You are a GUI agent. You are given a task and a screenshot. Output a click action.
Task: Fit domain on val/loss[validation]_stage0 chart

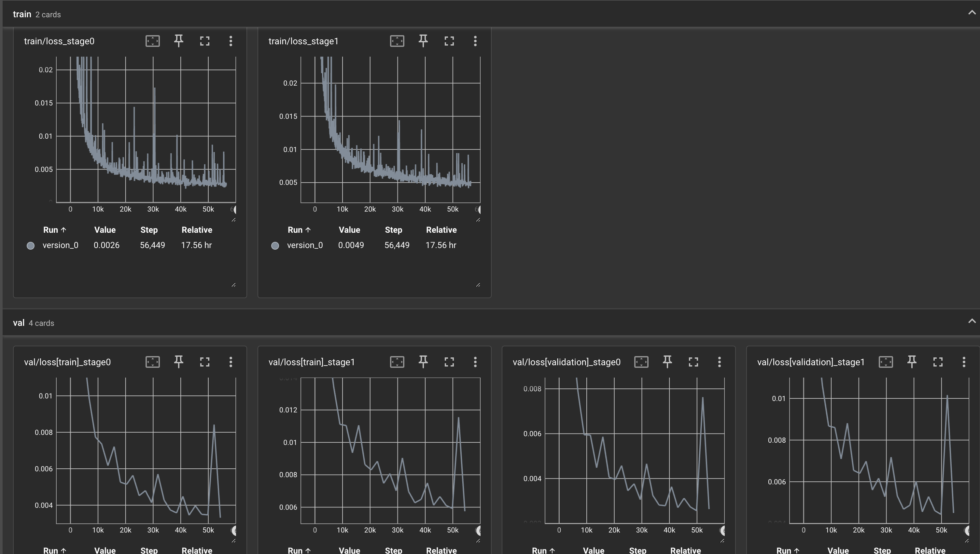click(641, 362)
